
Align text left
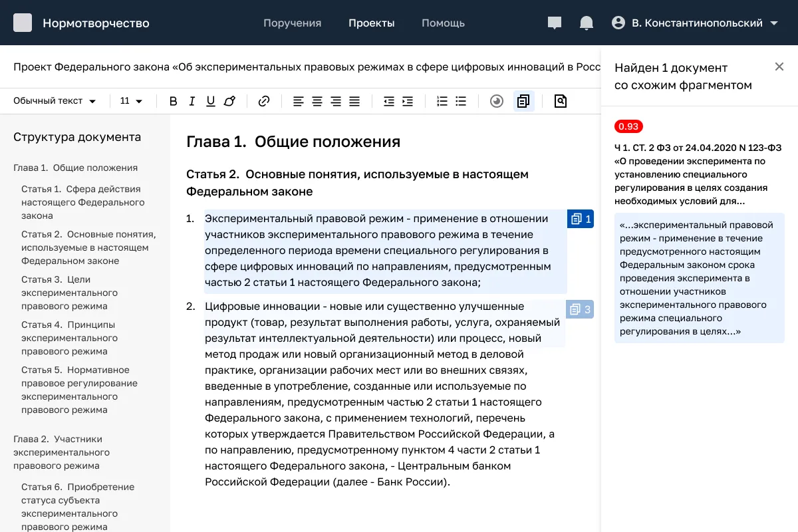coord(299,101)
